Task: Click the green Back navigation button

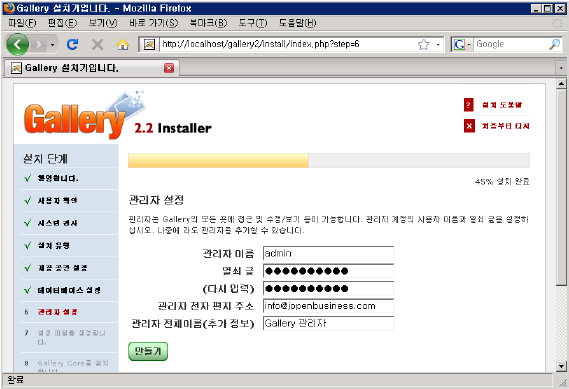Action: coord(17,45)
